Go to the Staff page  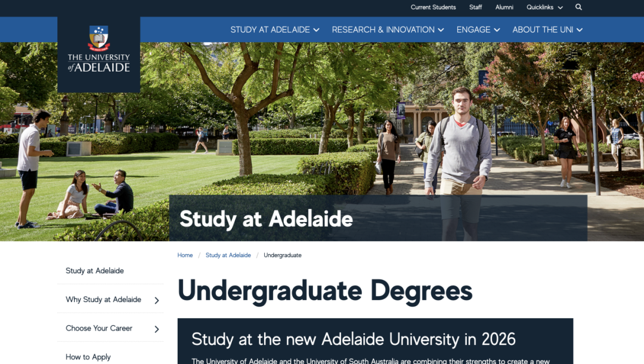click(x=475, y=7)
